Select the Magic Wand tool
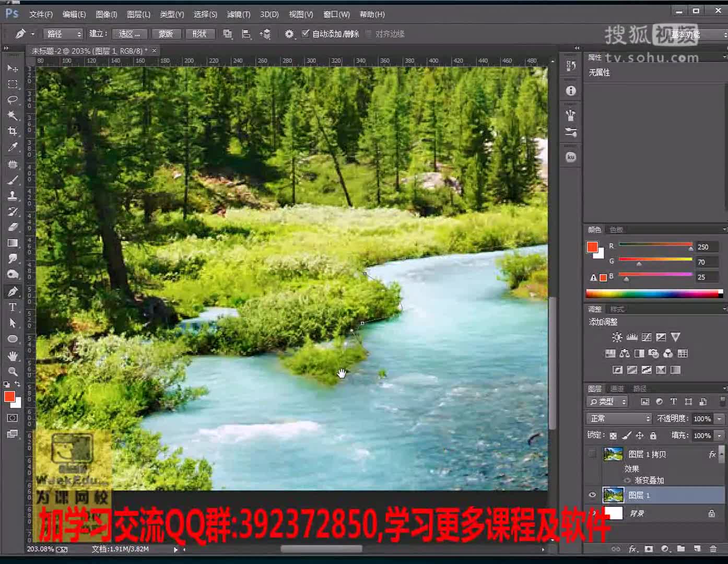The image size is (728, 564). click(x=13, y=115)
